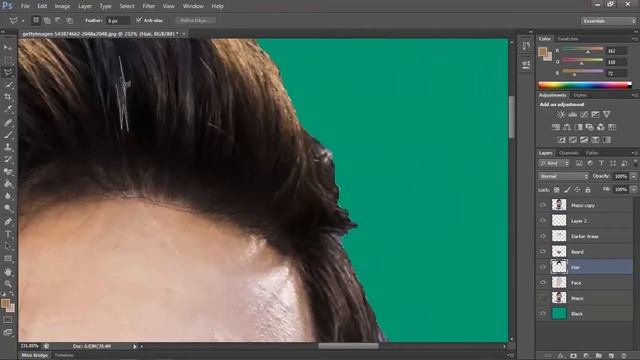Click the Refine Edge button

pyautogui.click(x=196, y=20)
